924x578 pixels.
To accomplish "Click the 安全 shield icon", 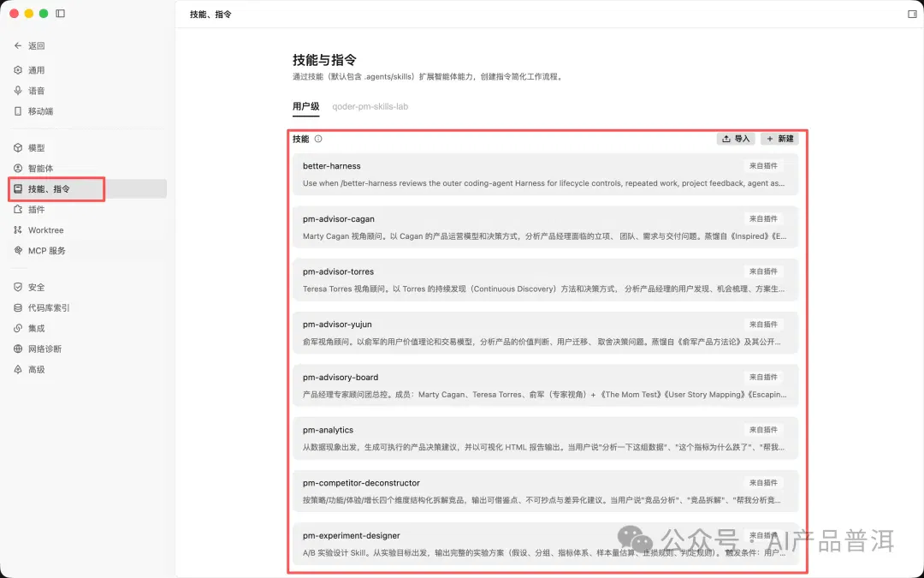I will [18, 287].
